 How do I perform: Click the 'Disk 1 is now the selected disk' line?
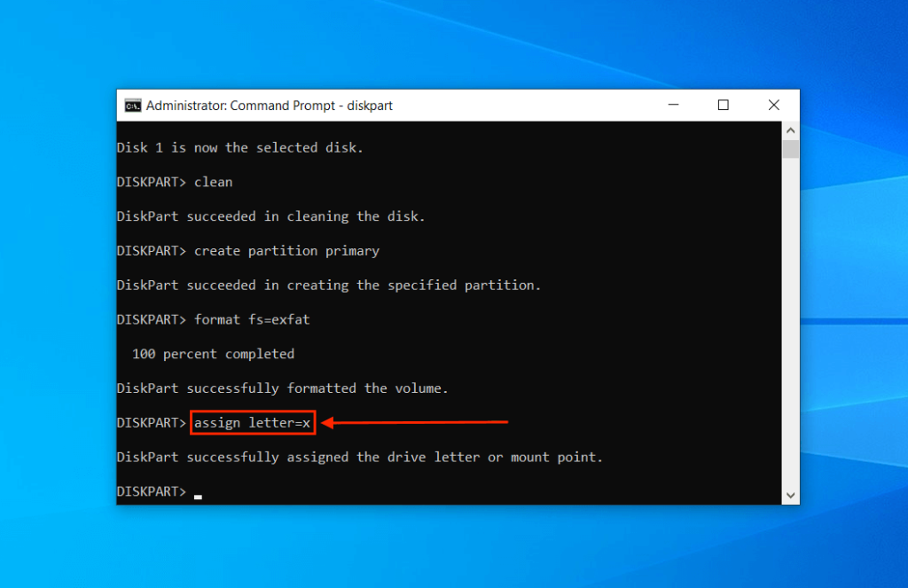pyautogui.click(x=239, y=147)
